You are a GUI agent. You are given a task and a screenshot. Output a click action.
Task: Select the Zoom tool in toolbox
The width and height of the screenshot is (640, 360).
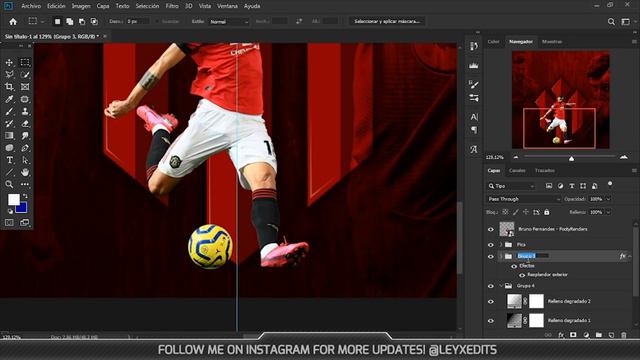(x=9, y=184)
